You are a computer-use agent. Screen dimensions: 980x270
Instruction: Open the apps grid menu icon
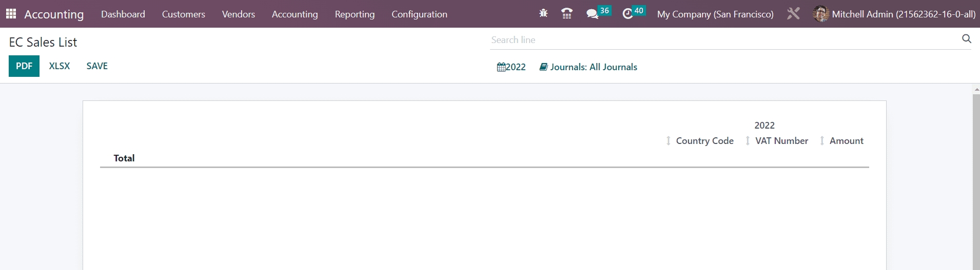coord(11,14)
